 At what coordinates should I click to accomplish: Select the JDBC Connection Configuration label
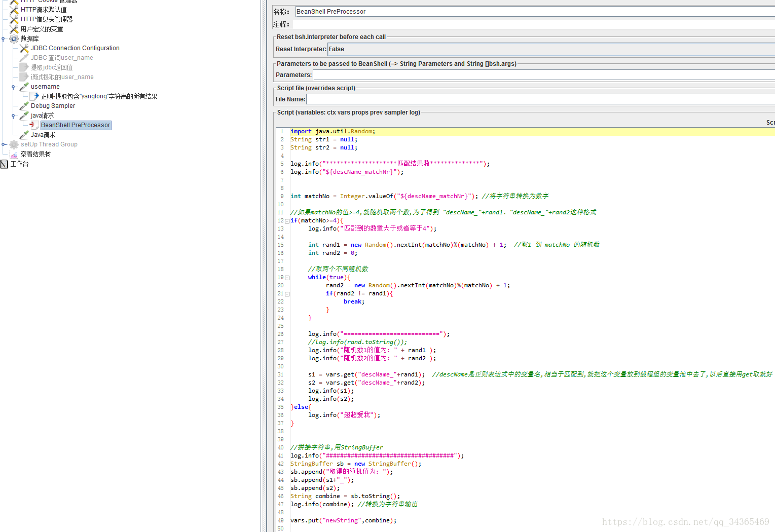(75, 48)
